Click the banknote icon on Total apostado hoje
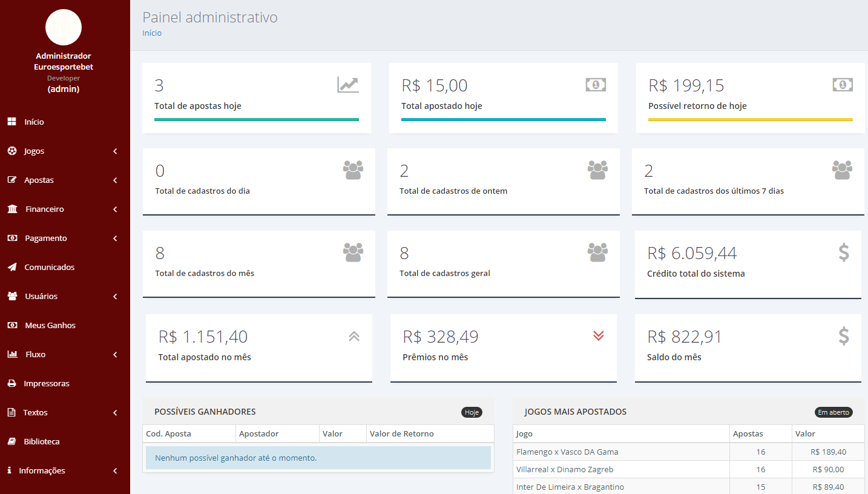 [596, 85]
